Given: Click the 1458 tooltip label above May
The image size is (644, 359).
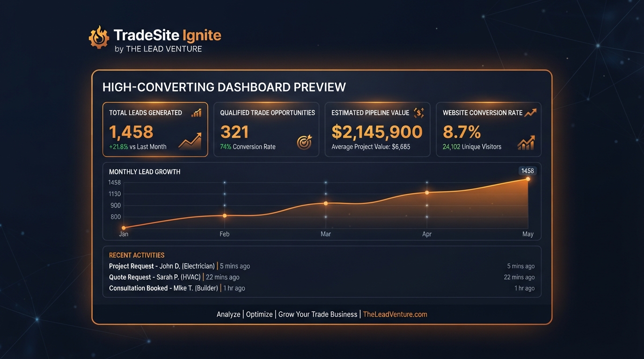Looking at the screenshot, I should pos(527,171).
